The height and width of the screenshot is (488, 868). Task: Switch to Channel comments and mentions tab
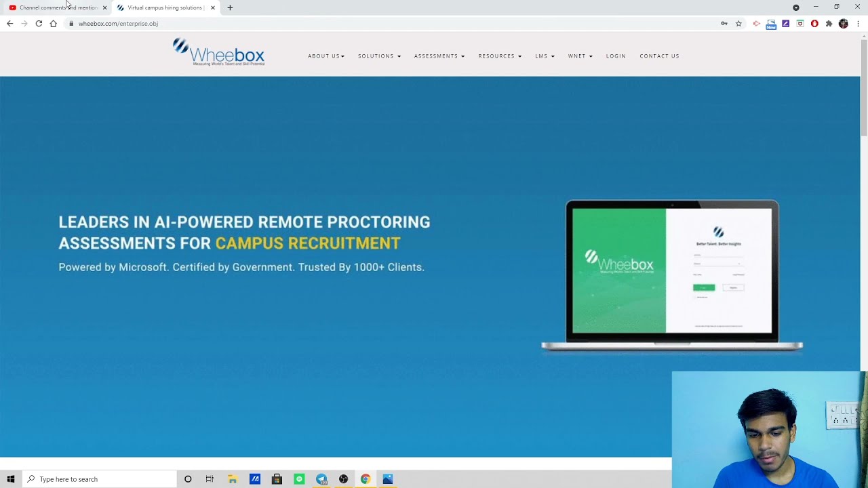coord(58,7)
